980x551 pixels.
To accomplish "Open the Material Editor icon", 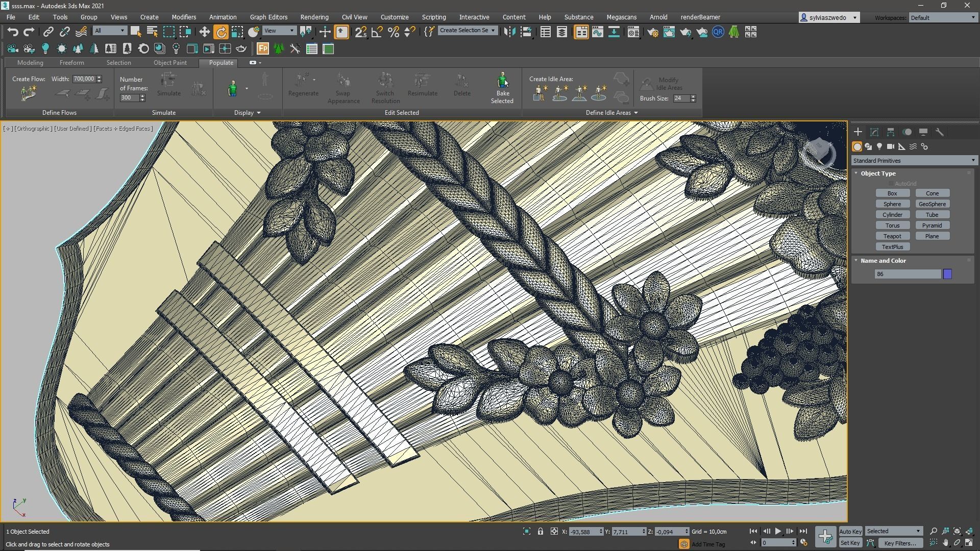I will 633,32.
